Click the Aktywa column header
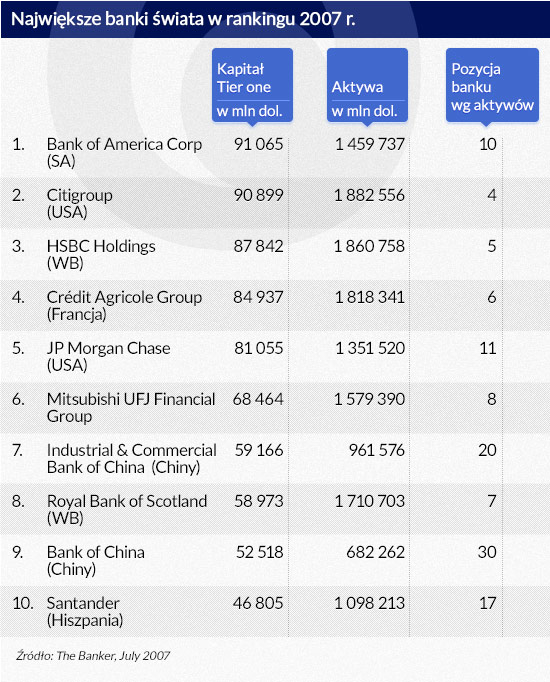This screenshot has width=550, height=682. click(367, 85)
